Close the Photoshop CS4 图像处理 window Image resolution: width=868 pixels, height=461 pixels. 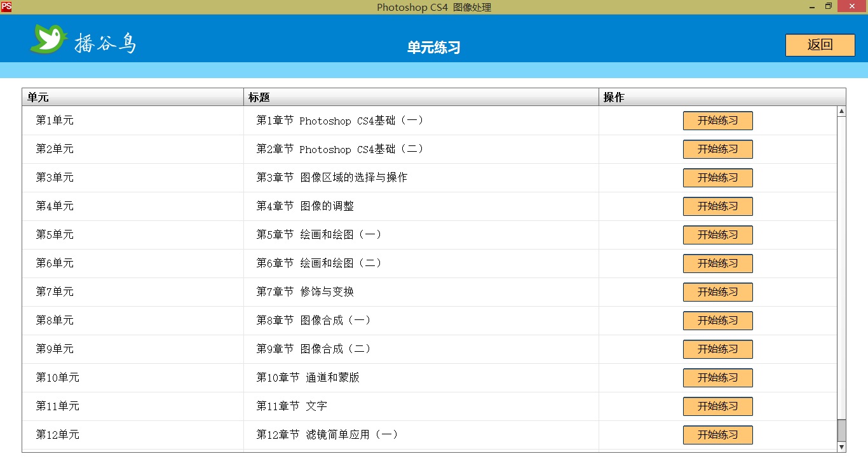tap(852, 7)
